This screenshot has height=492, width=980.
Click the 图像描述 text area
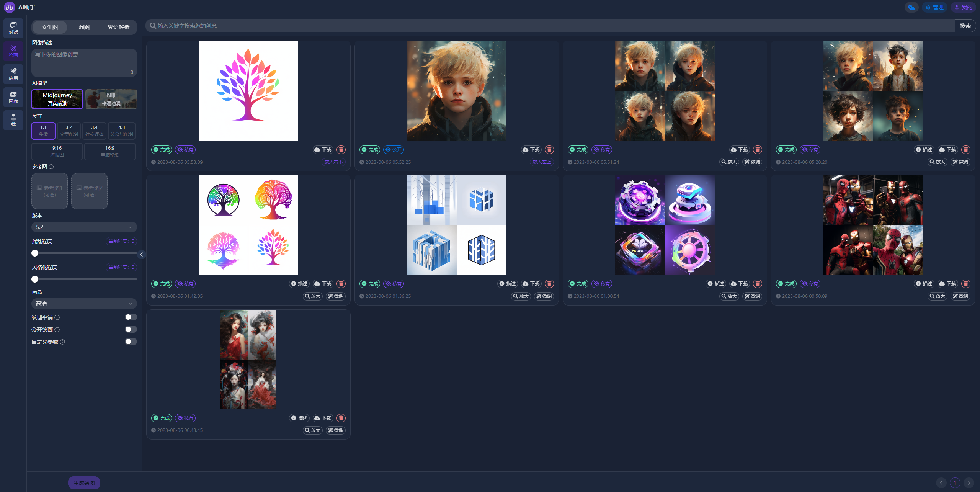point(84,63)
